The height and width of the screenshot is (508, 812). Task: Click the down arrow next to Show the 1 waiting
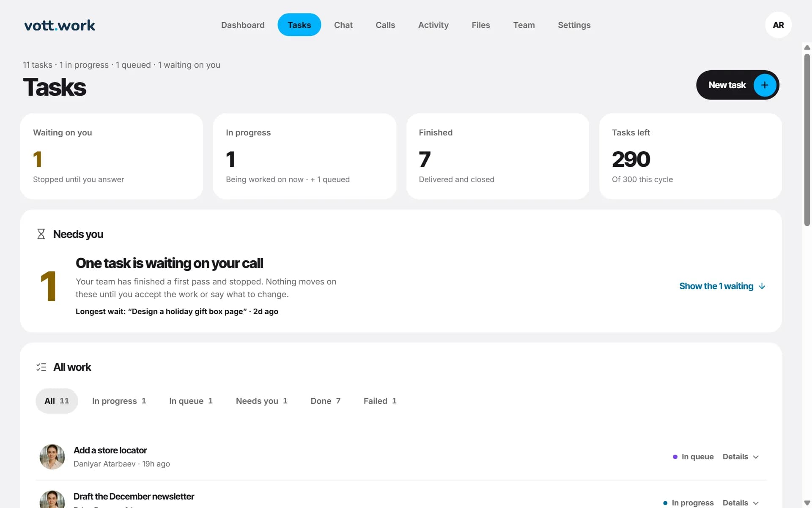(762, 286)
